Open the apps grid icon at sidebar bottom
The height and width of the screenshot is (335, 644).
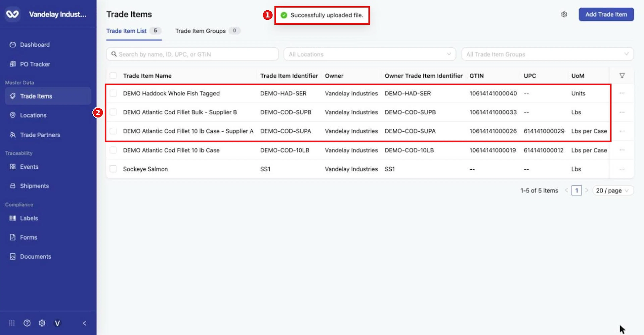(x=12, y=323)
